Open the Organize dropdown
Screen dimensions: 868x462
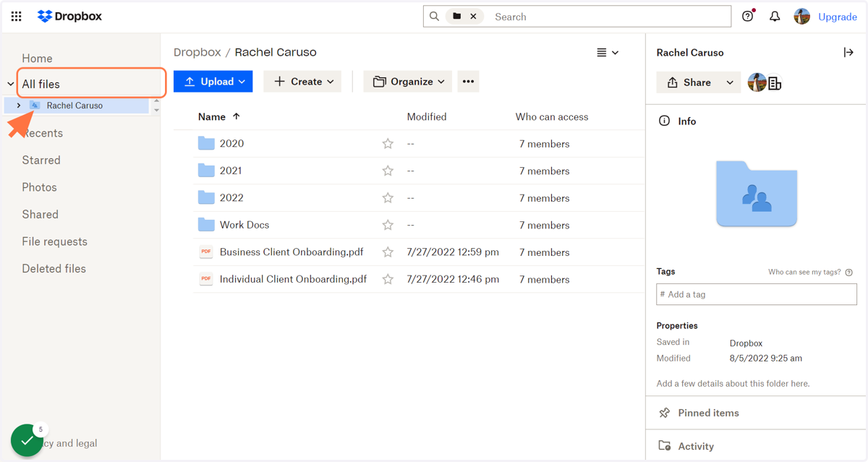click(408, 82)
